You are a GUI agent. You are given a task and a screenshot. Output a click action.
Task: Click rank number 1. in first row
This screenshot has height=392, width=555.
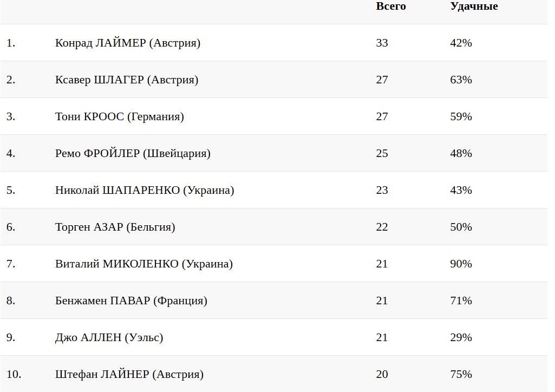pos(11,43)
